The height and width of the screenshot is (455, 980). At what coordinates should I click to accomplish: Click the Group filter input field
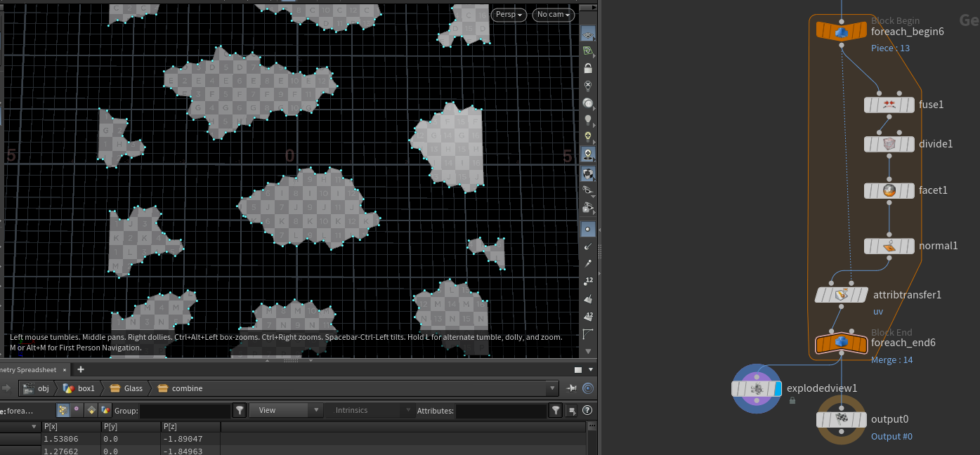point(185,410)
